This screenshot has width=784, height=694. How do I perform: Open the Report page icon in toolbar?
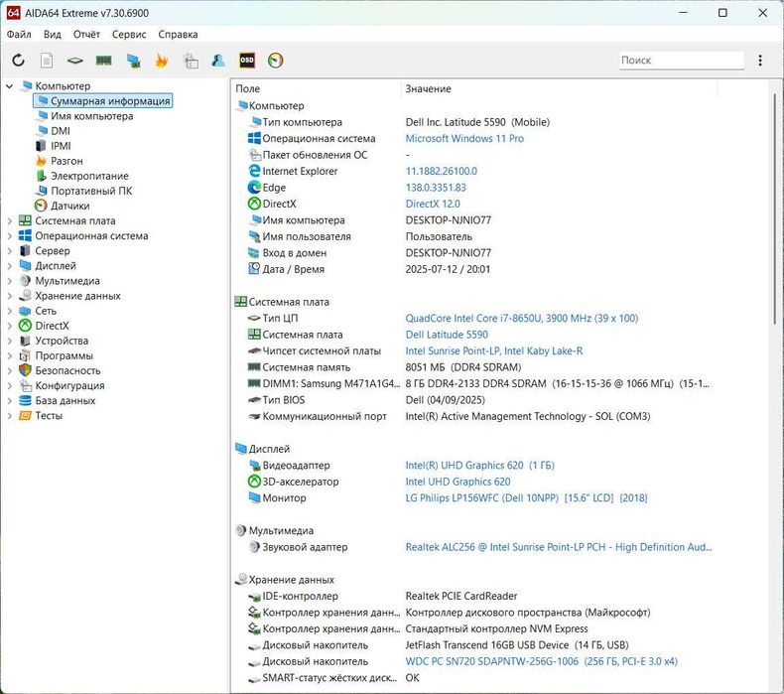point(47,61)
